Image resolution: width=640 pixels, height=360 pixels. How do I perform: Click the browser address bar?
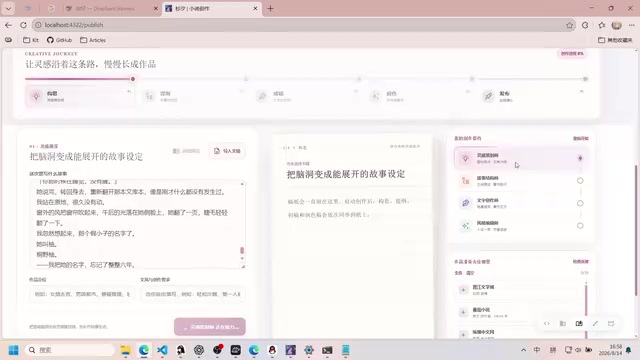pyautogui.click(x=302, y=25)
